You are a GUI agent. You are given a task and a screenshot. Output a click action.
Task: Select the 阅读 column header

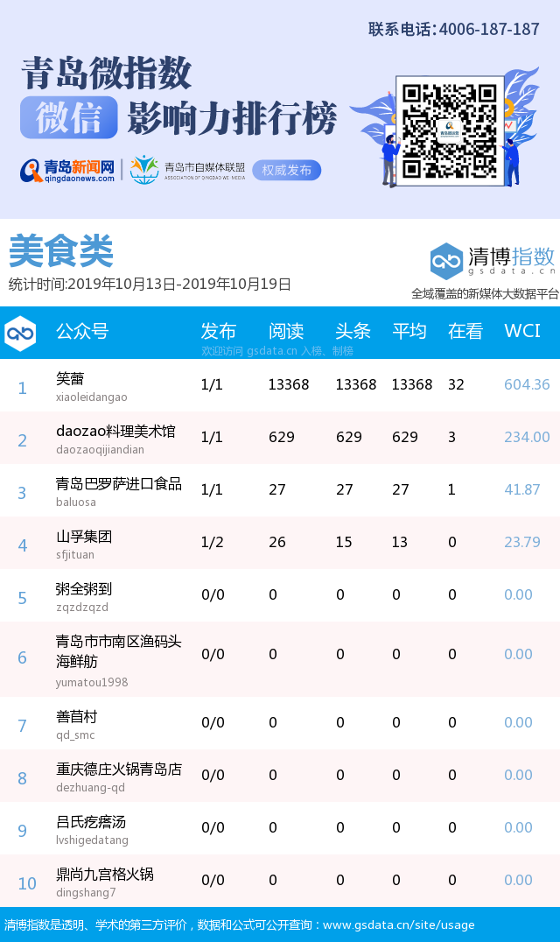coord(286,331)
